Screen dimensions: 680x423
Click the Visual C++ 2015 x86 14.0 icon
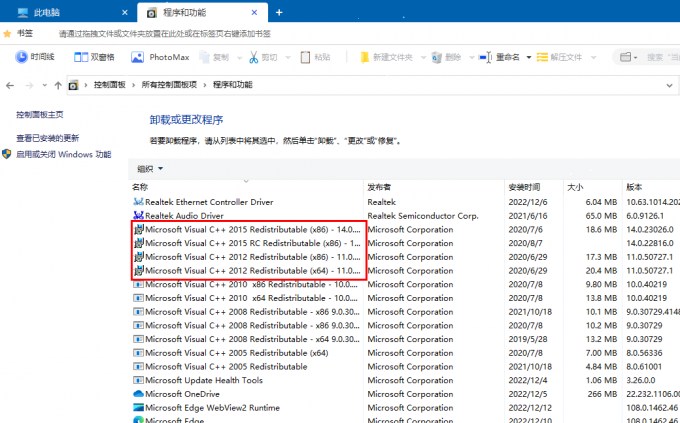[x=139, y=229]
